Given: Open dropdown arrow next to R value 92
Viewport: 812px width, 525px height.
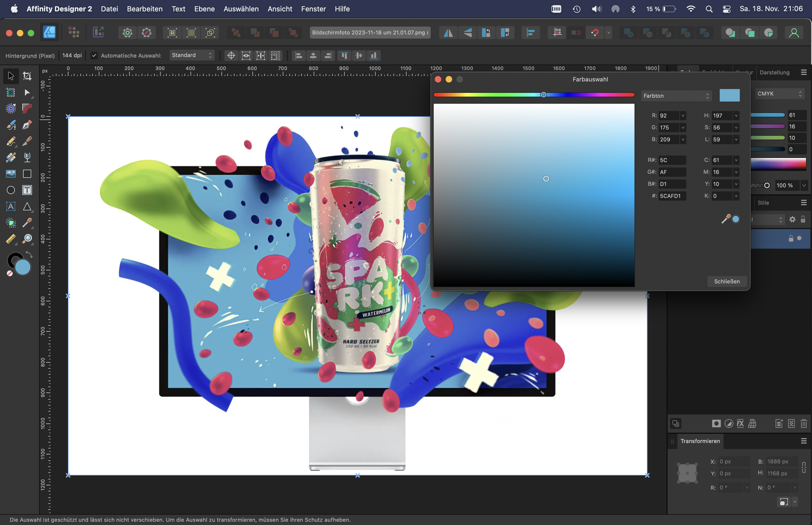Looking at the screenshot, I should click(683, 116).
